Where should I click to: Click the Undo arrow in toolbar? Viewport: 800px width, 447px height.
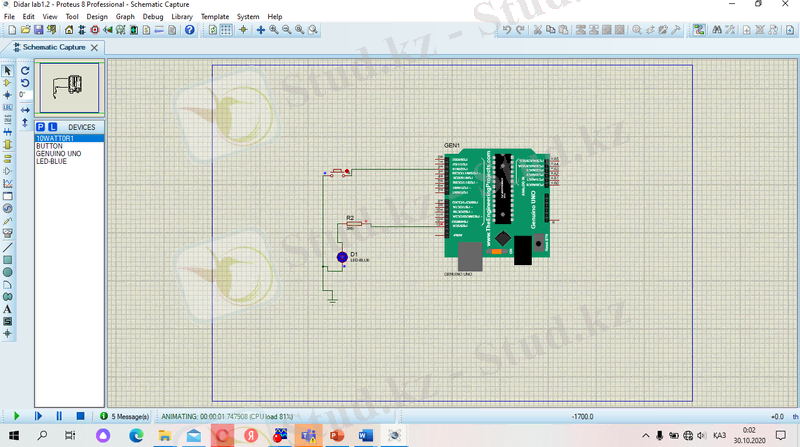[506, 30]
